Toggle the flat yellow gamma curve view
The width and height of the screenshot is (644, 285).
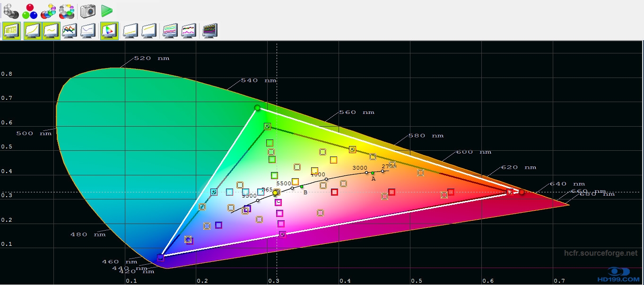tap(51, 31)
